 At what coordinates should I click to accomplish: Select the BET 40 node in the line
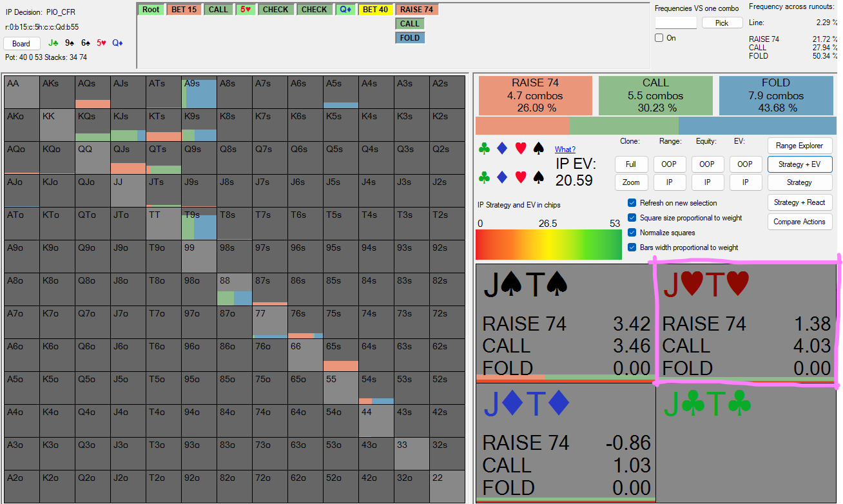click(375, 10)
